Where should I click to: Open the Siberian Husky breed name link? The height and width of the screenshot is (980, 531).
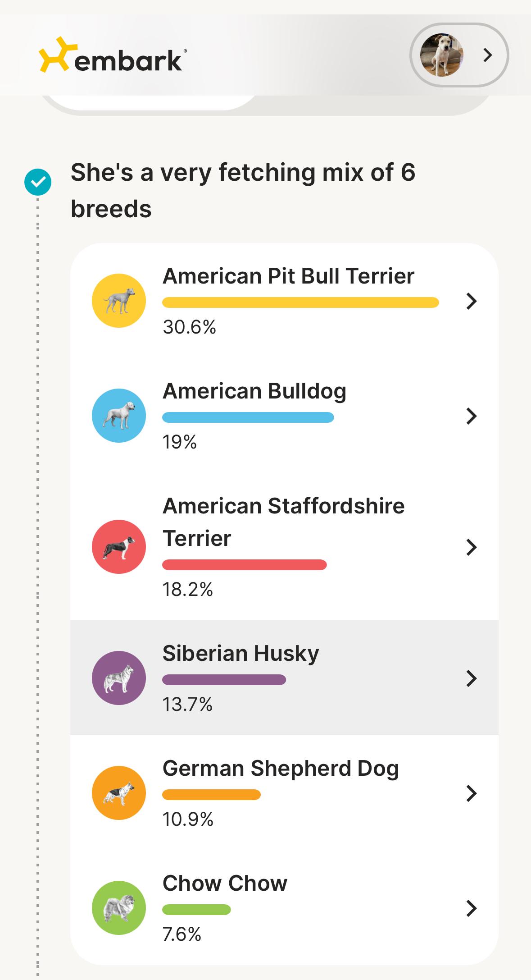pos(241,653)
